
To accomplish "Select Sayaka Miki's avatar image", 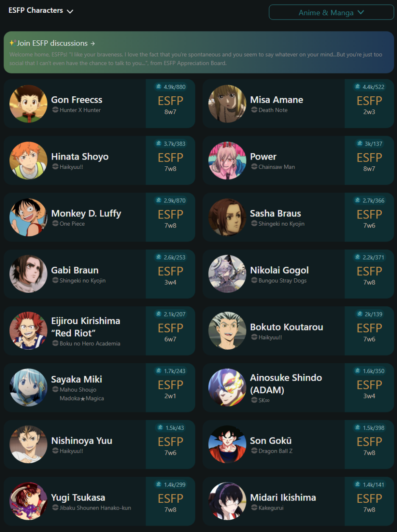I will point(28,388).
